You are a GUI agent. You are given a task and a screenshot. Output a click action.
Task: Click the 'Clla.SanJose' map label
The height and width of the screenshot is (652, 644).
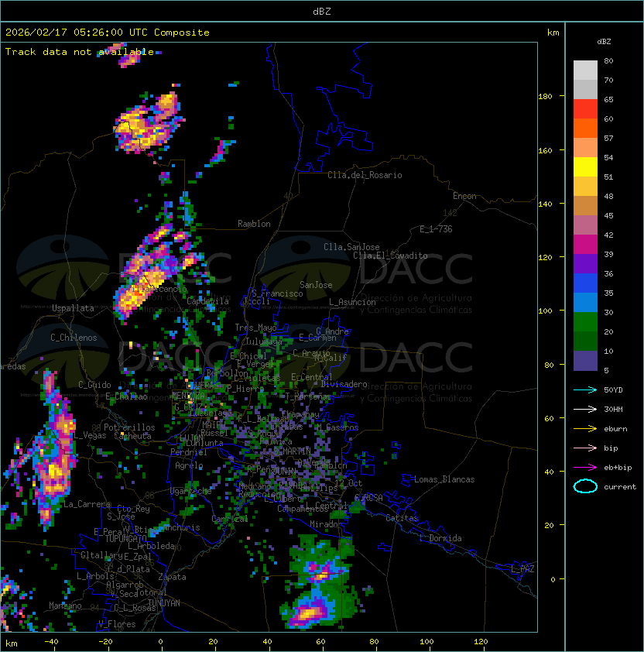click(351, 247)
